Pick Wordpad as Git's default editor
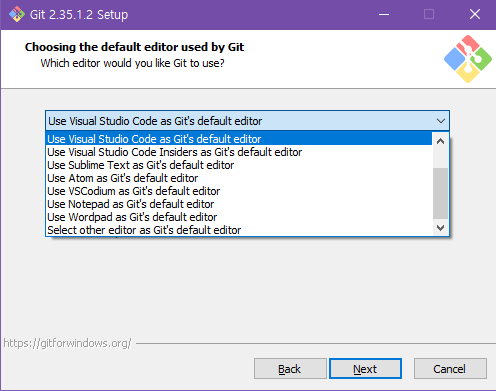Viewport: 496px width, 391px height. tap(239, 217)
